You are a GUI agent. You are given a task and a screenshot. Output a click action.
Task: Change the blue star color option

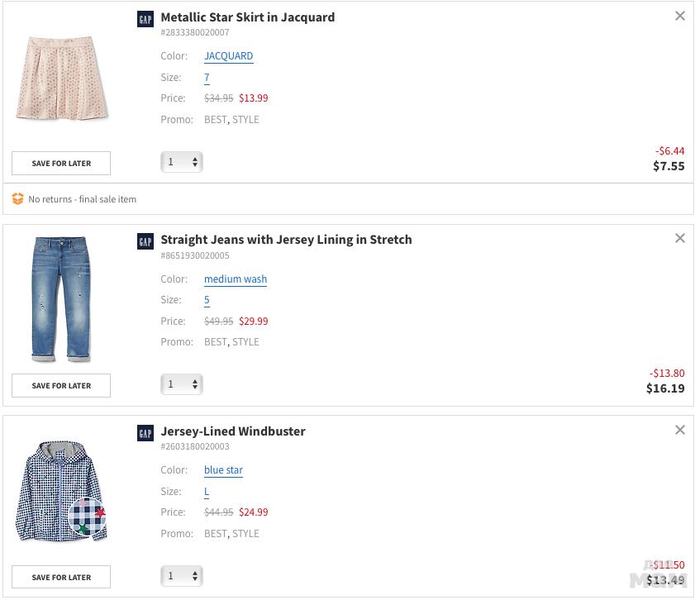(x=223, y=470)
